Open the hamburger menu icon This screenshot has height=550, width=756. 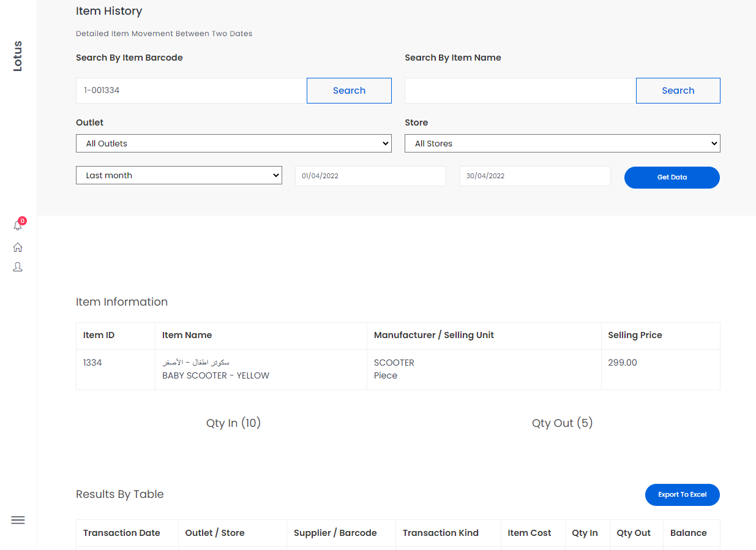pyautogui.click(x=18, y=521)
